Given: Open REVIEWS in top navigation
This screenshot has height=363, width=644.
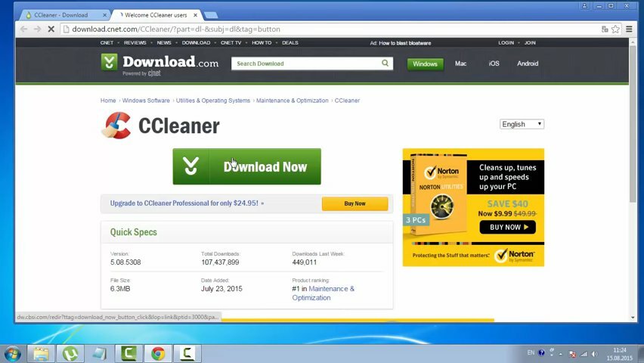Looking at the screenshot, I should [x=135, y=43].
